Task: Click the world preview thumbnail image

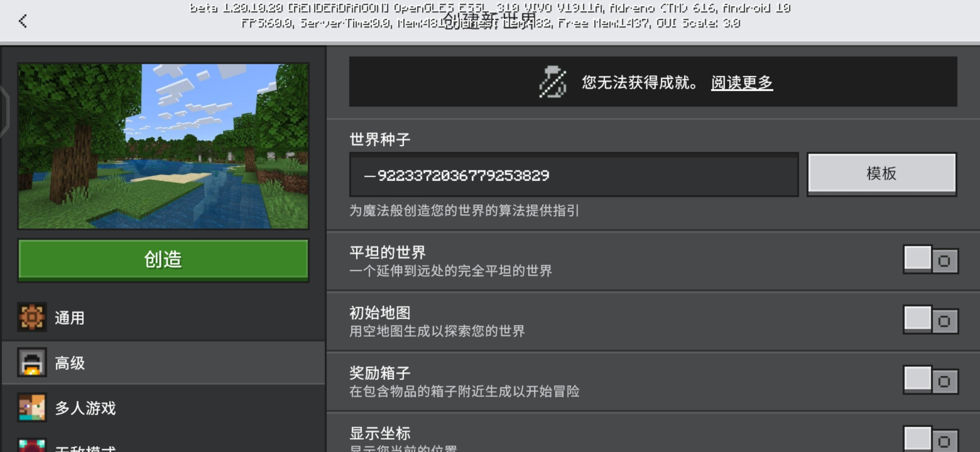Action: 163,146
